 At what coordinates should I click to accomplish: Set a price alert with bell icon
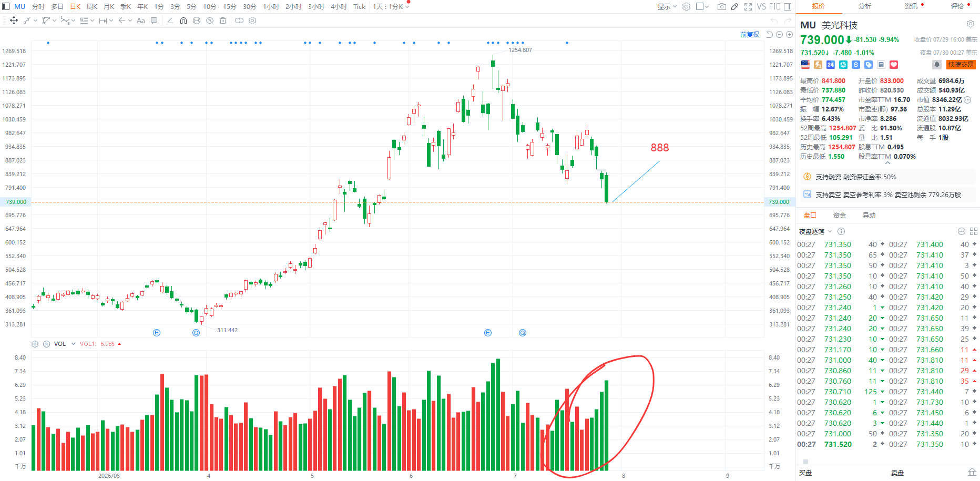[x=937, y=65]
